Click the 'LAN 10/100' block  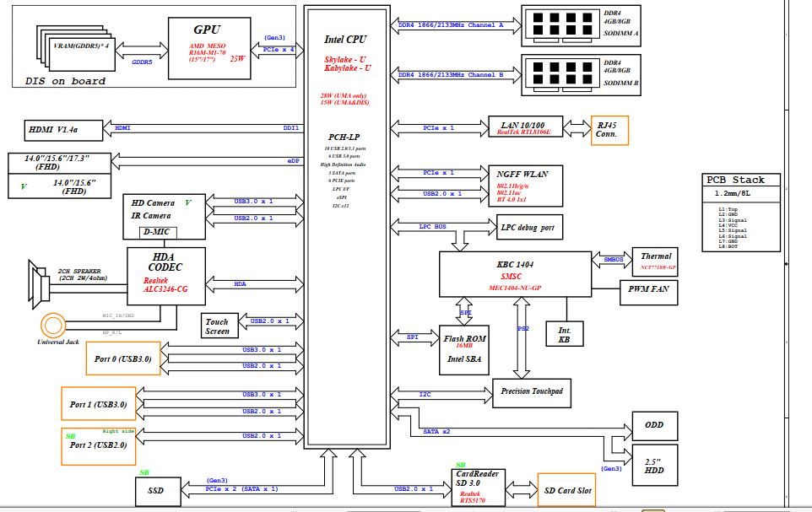(526, 127)
